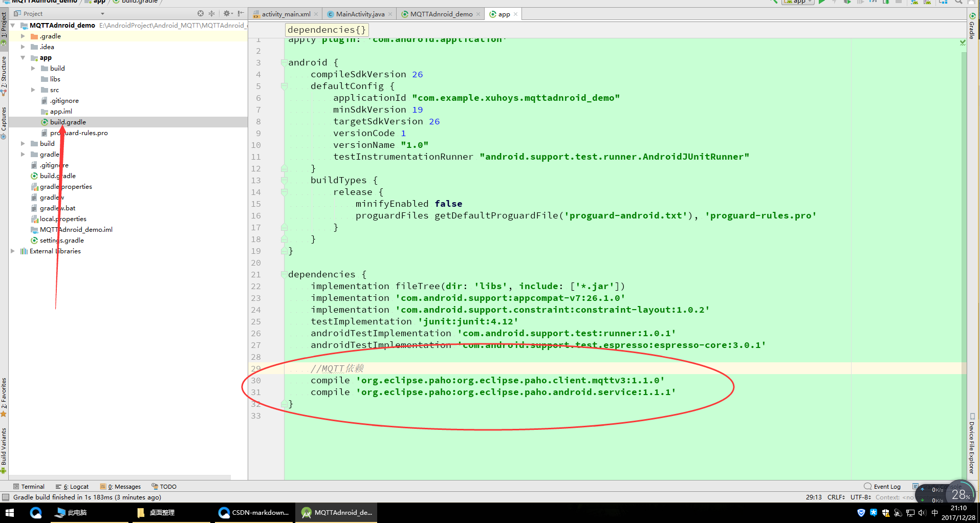
Task: Open Windows Start menu
Action: [9, 512]
